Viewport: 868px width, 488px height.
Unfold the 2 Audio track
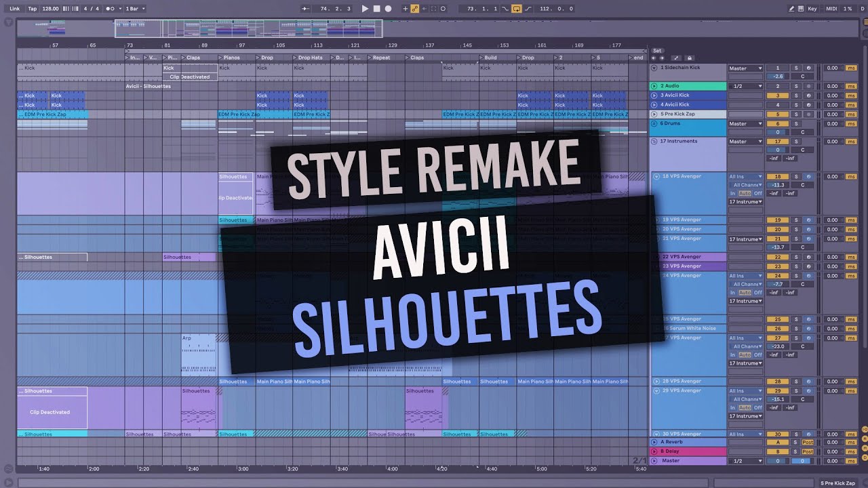point(654,86)
